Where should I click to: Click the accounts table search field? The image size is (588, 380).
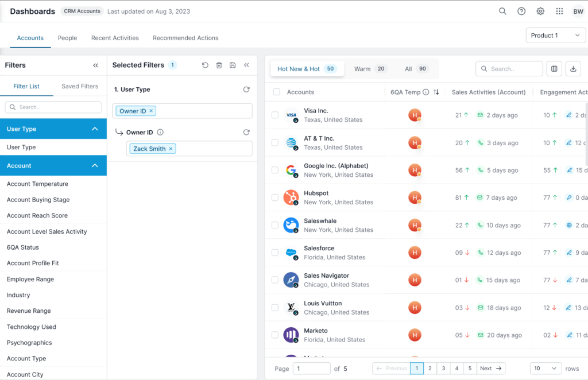click(x=509, y=69)
